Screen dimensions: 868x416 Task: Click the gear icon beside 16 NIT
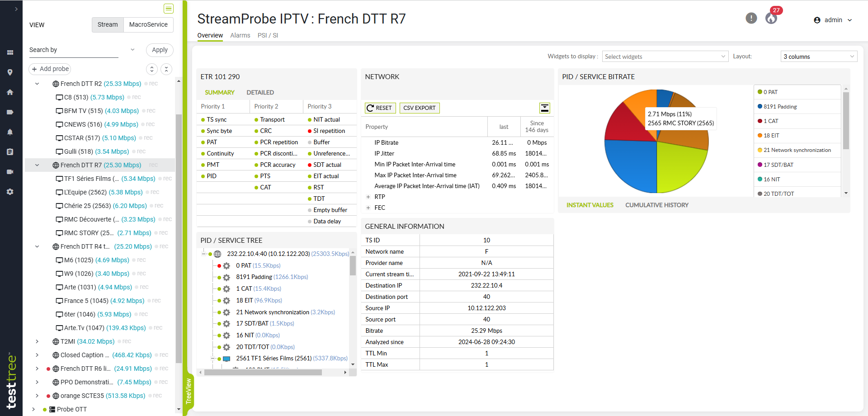click(227, 336)
